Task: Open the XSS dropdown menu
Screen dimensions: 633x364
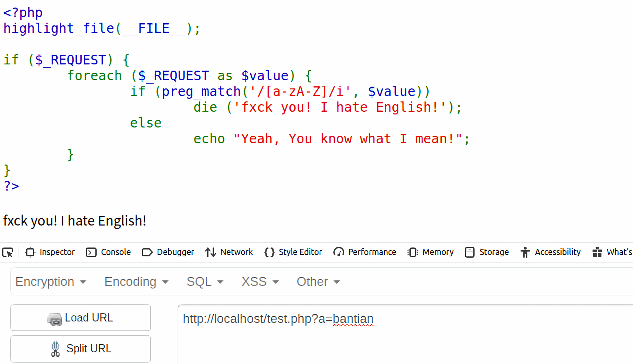Action: tap(260, 282)
